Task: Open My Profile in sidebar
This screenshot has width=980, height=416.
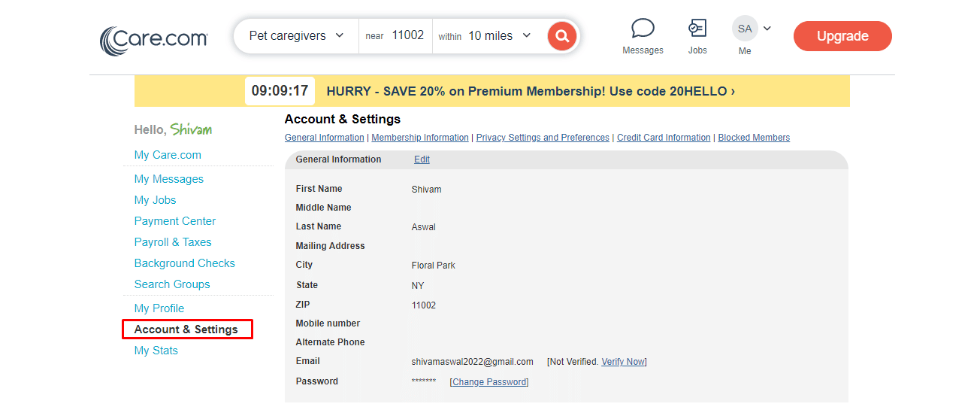Action: 159,308
